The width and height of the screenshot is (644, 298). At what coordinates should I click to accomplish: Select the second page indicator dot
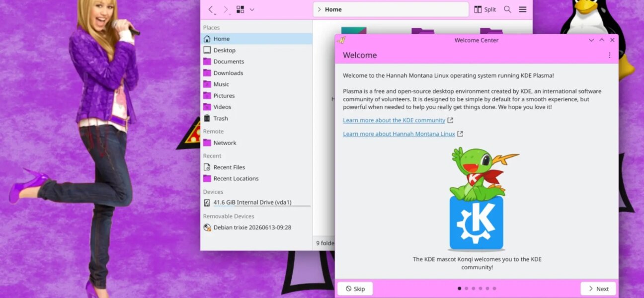click(466, 289)
